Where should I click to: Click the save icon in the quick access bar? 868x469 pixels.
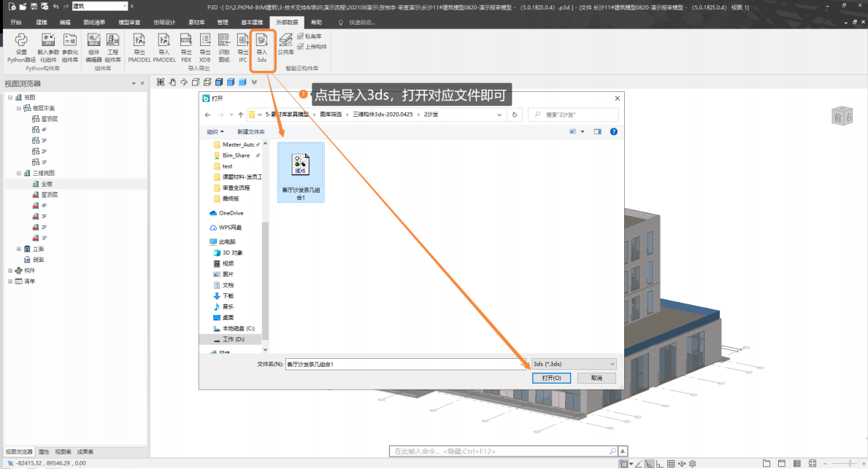pos(34,7)
